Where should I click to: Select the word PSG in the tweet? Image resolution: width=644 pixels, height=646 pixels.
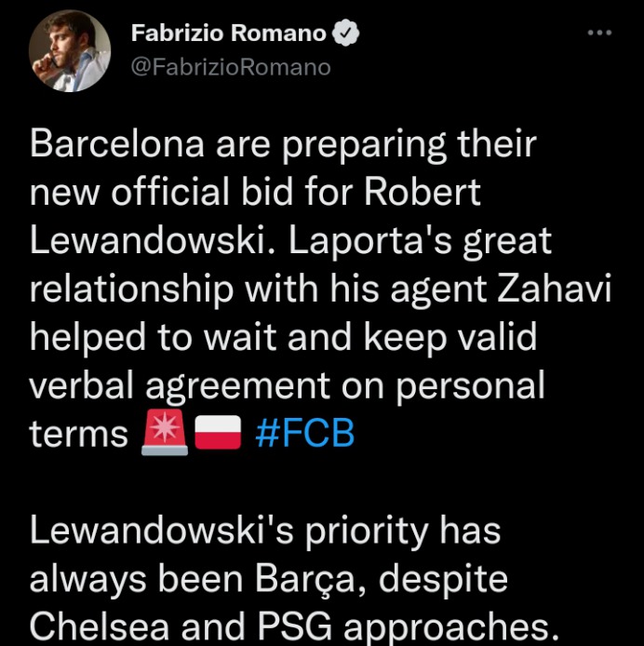[x=295, y=626]
